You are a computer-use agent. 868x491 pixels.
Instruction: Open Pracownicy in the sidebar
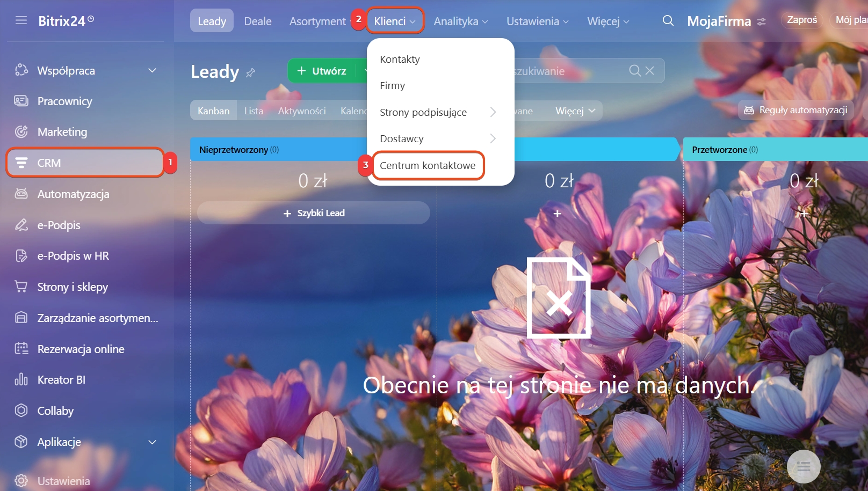pyautogui.click(x=64, y=101)
